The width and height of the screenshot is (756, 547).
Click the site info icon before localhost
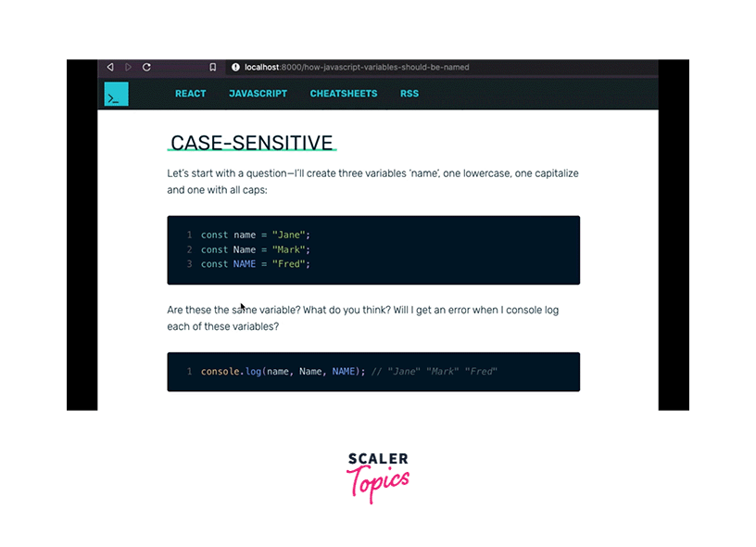click(235, 68)
